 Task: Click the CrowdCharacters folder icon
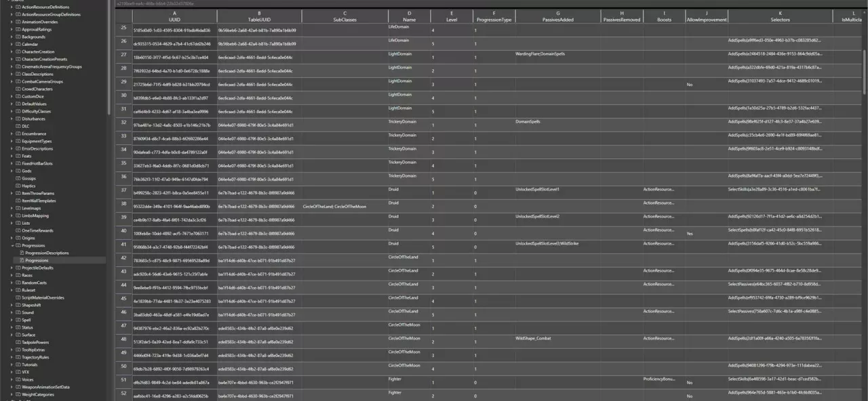click(18, 89)
